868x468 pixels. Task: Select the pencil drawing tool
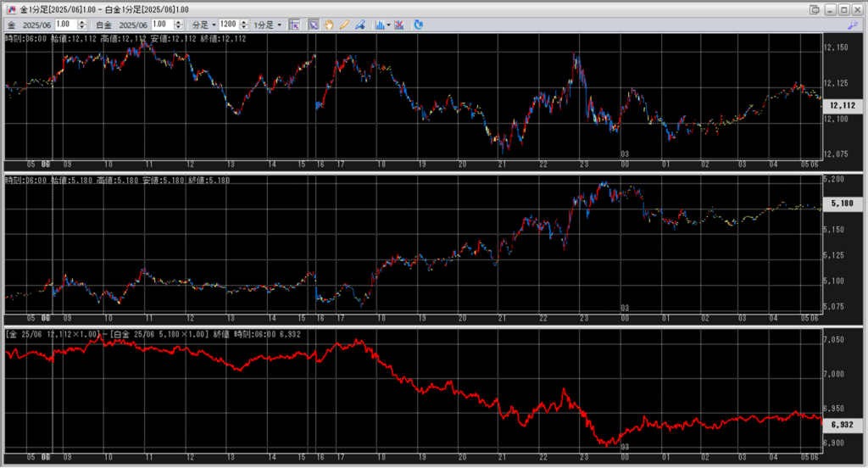344,25
